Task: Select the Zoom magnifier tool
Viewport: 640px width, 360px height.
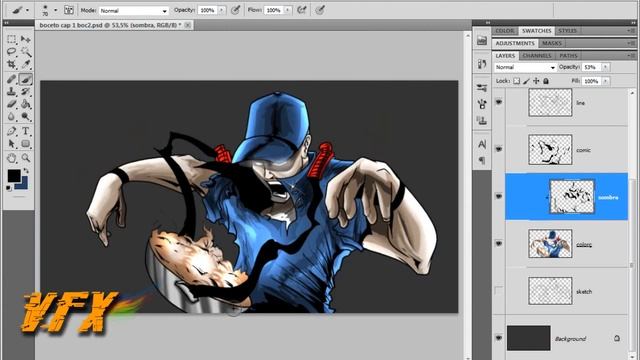Action: tap(26, 158)
